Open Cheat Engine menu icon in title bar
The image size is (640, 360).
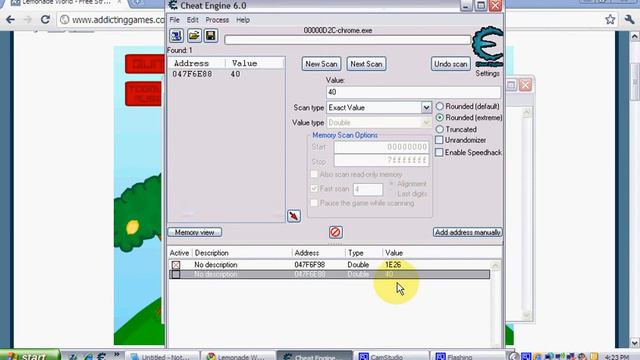(x=173, y=6)
